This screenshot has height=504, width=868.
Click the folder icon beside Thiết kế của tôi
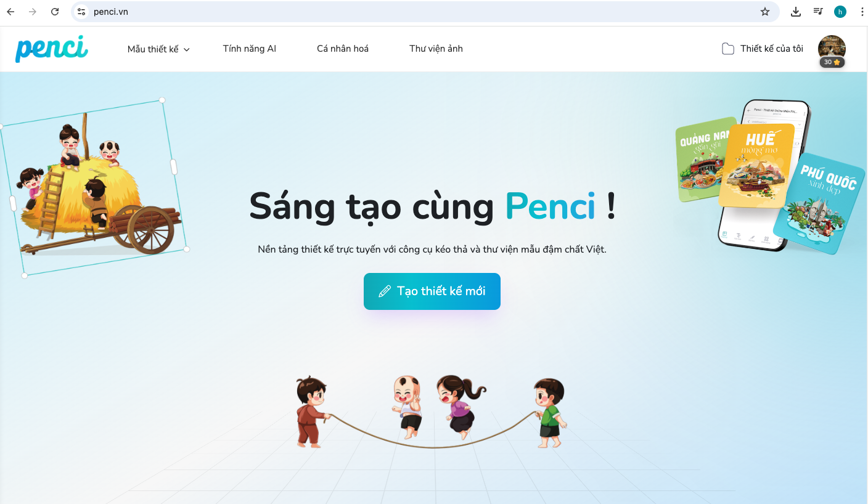728,49
